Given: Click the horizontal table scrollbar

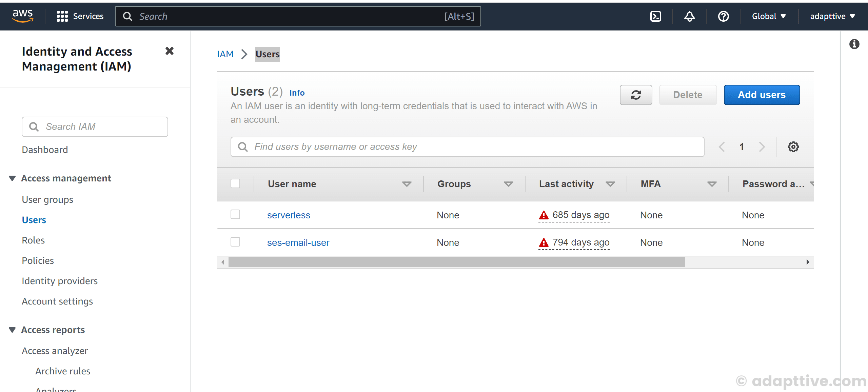Looking at the screenshot, I should click(456, 262).
